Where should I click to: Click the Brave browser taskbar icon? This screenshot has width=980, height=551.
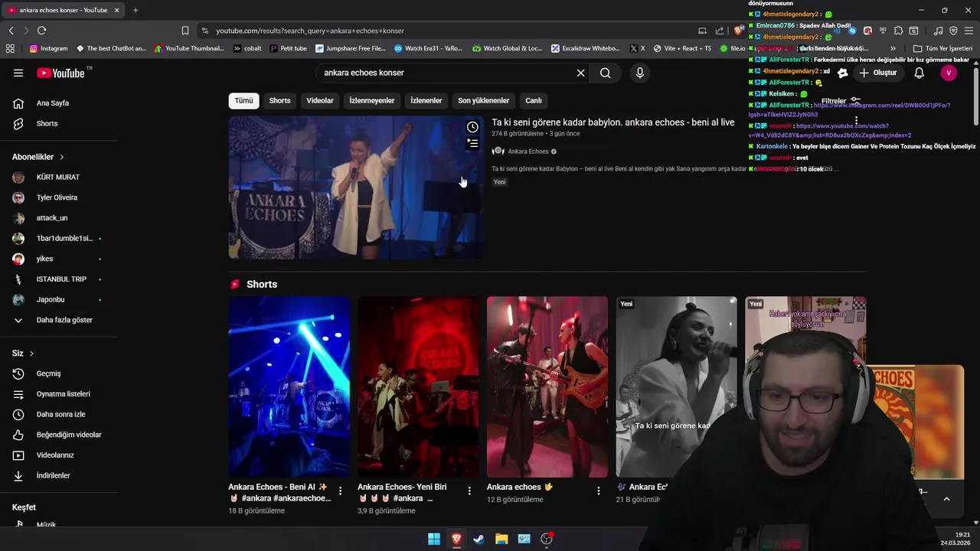coord(456,539)
